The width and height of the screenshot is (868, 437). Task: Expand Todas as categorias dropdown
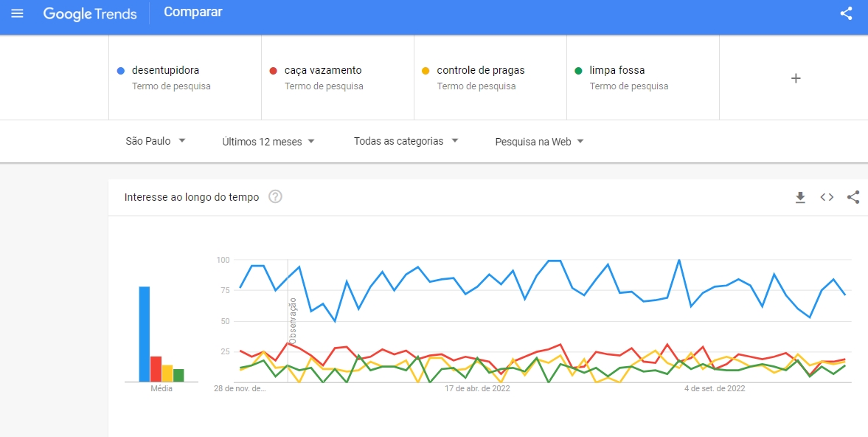(x=406, y=141)
